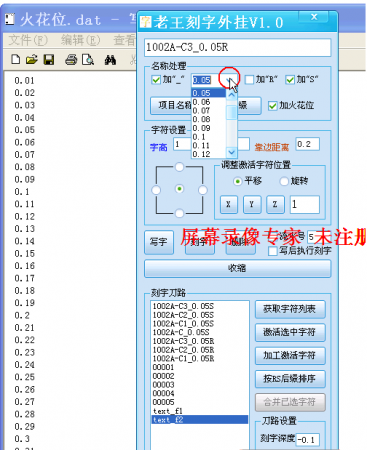
Task: Select highlighted text_f2 in the toolpath list
Action: point(200,420)
